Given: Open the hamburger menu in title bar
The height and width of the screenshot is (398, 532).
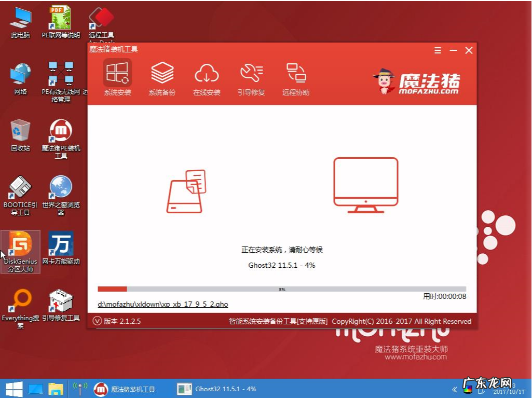Looking at the screenshot, I should [437, 50].
